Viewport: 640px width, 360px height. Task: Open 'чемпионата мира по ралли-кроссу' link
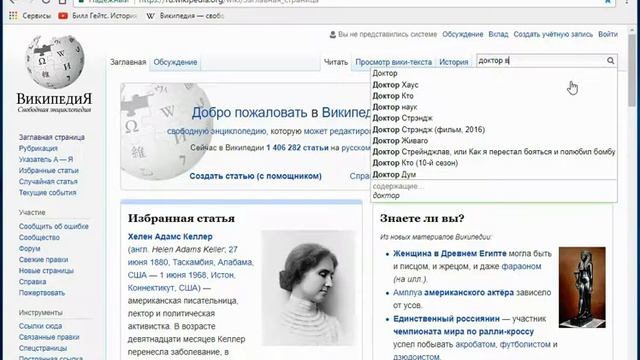pyautogui.click(x=463, y=331)
